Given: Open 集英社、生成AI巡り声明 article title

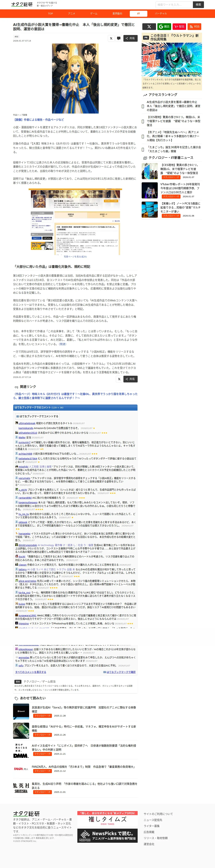Looking at the screenshot, I should click(85, 786).
